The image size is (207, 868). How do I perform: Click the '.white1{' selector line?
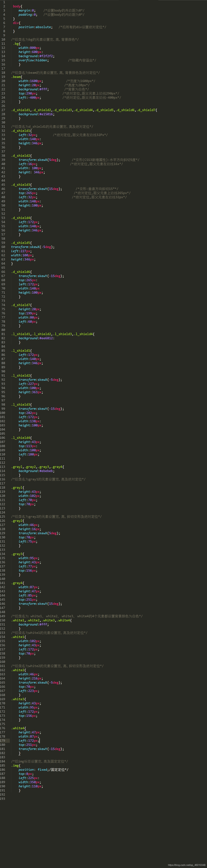coord(19,637)
